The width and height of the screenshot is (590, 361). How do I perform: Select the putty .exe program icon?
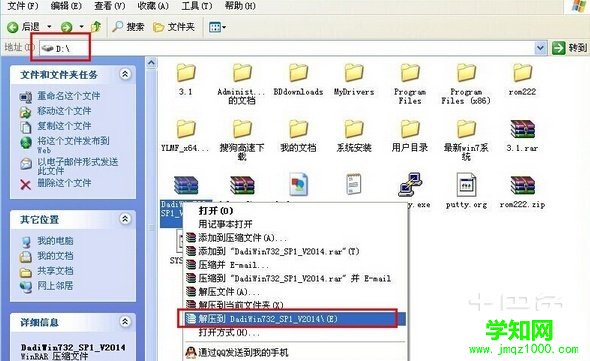[410, 184]
